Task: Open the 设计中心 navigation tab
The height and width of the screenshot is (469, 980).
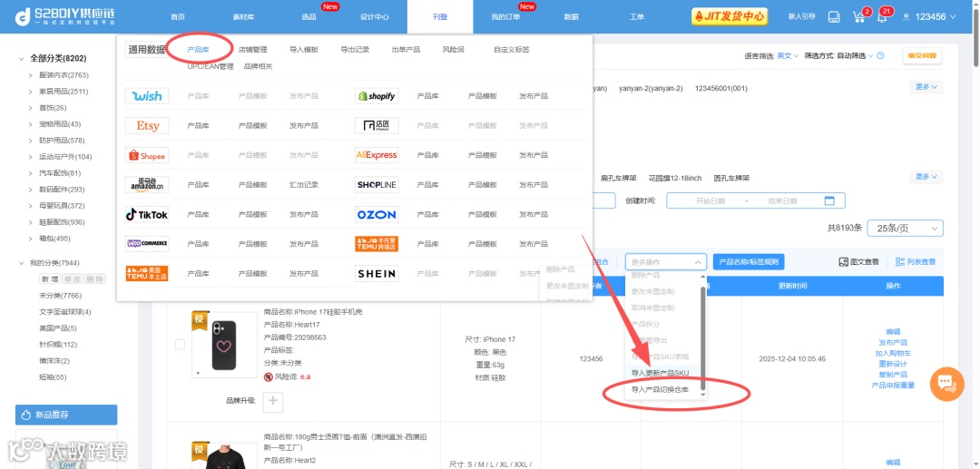Action: pos(375,17)
